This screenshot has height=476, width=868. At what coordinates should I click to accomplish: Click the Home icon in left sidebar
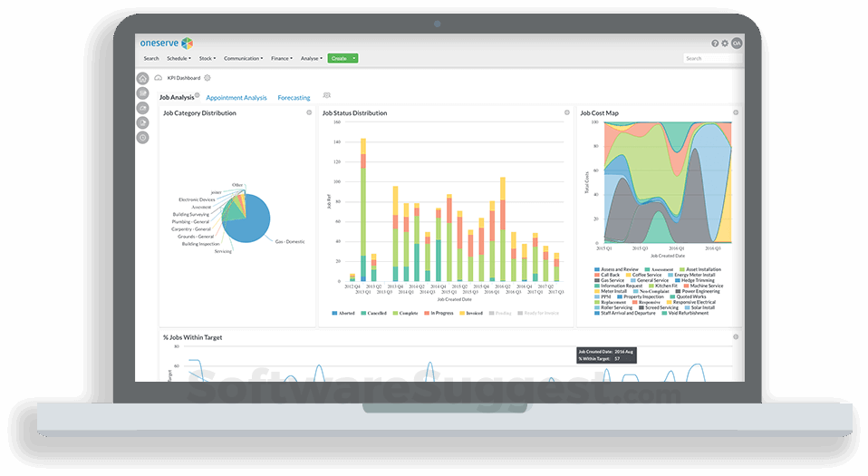(143, 78)
